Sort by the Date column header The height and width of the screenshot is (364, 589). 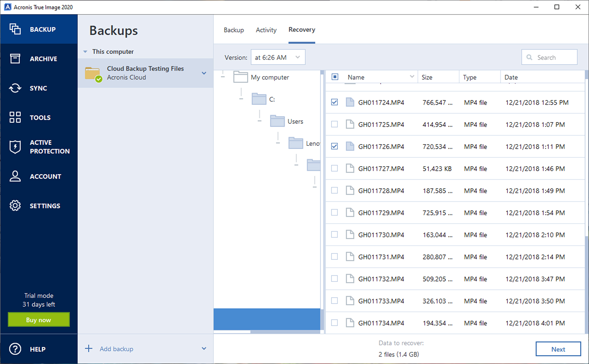tap(511, 77)
